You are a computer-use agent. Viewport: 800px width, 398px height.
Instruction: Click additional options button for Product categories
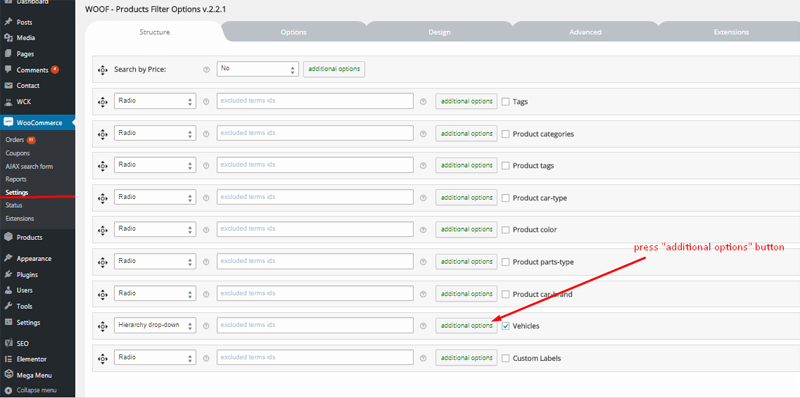[x=466, y=134]
